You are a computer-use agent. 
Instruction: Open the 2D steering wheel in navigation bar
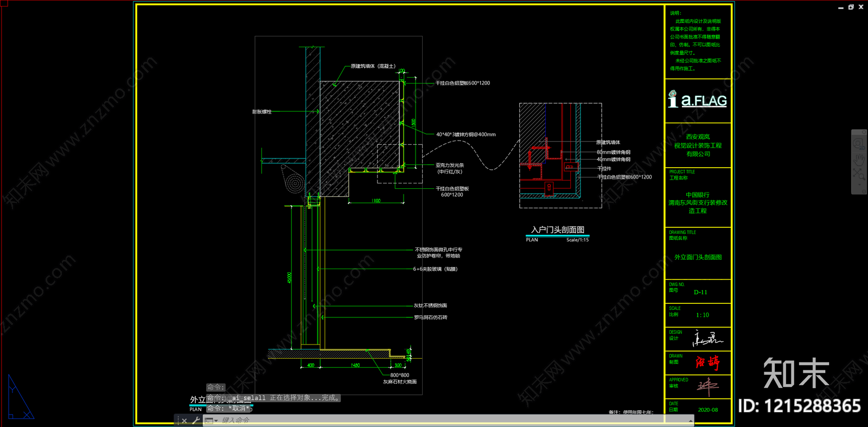tap(859, 144)
